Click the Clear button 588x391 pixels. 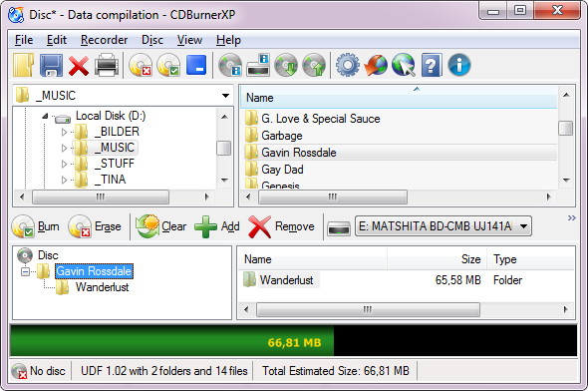click(x=160, y=226)
